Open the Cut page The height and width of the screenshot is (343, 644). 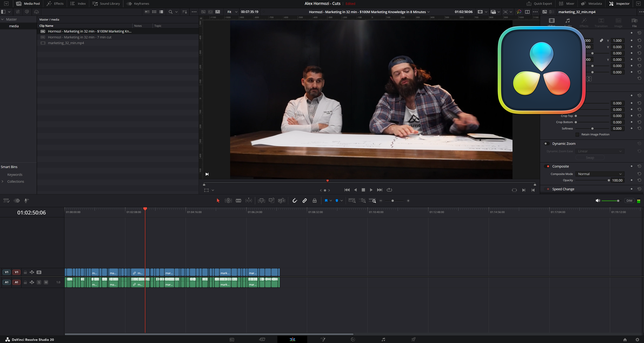pyautogui.click(x=262, y=339)
